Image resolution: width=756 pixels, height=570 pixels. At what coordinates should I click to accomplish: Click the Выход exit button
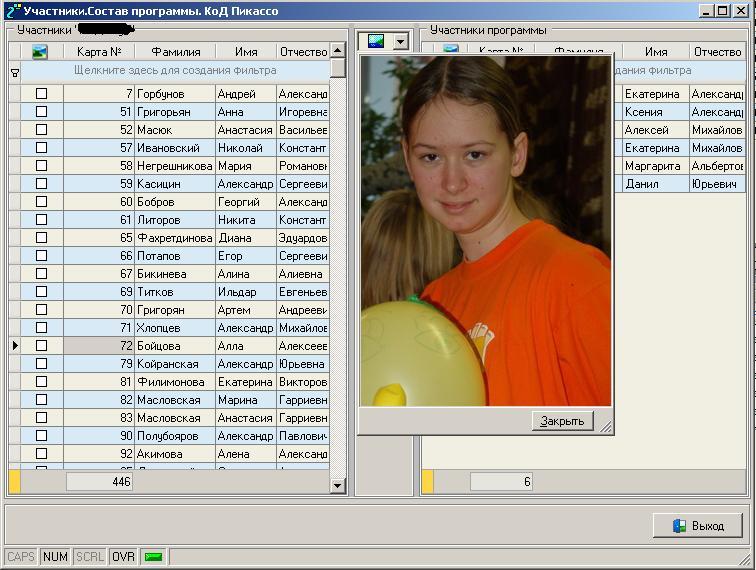click(698, 526)
